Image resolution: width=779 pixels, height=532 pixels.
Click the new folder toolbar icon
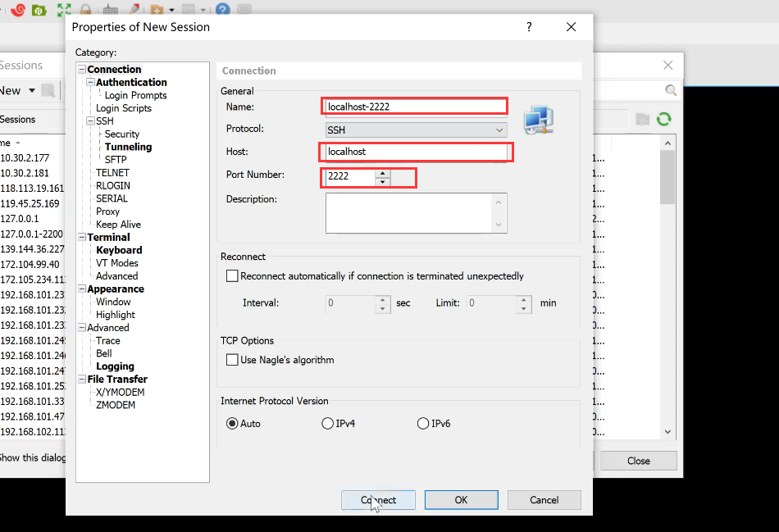(x=157, y=10)
